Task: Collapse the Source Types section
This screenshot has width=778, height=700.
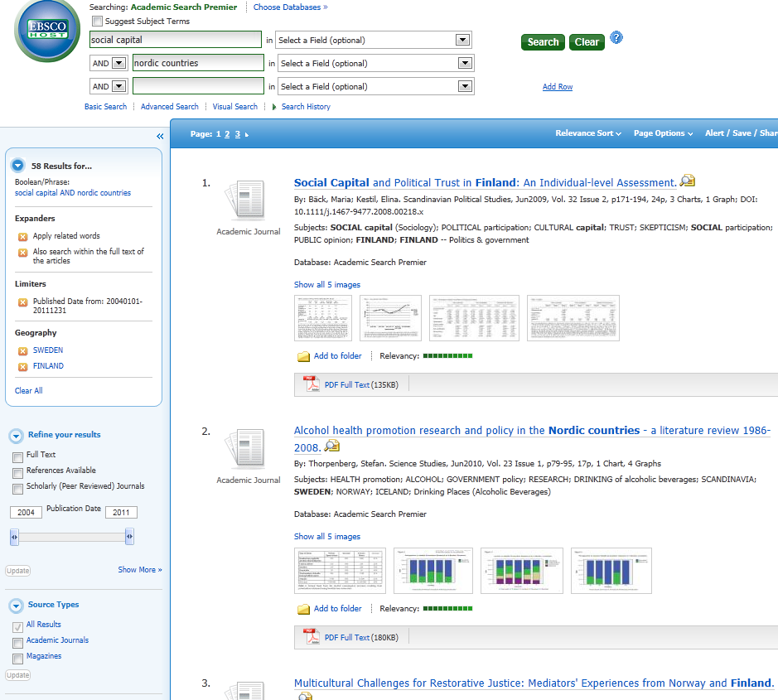Action: point(16,606)
